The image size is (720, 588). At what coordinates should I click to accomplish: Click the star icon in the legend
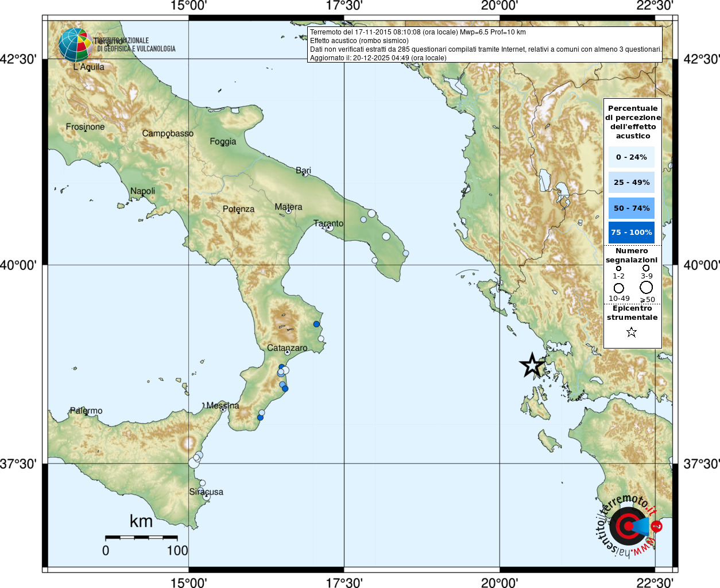(632, 332)
